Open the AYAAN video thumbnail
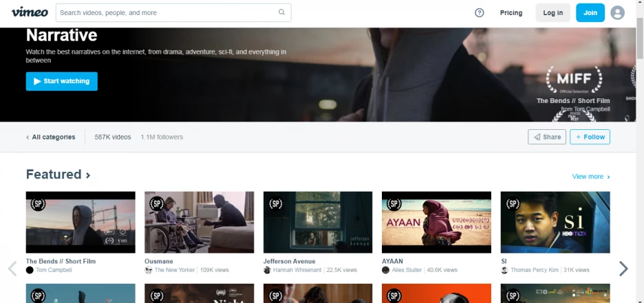This screenshot has width=644, height=303. coord(436,222)
